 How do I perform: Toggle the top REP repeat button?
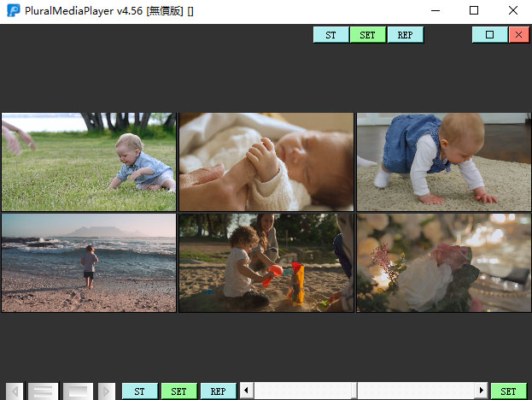click(405, 35)
